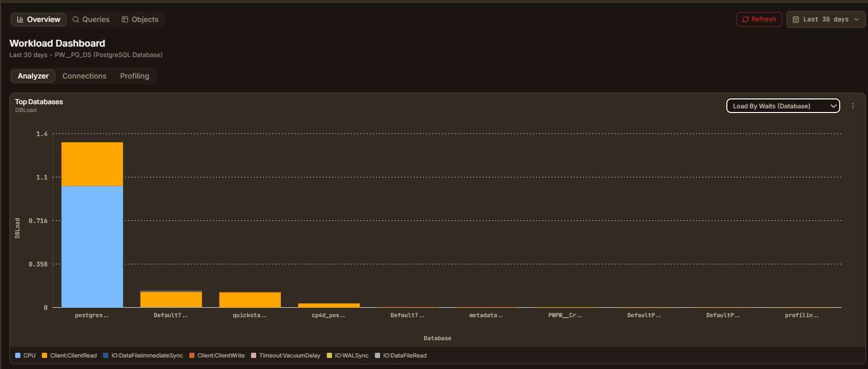Open the Profiling sub-tab
Viewport: 868px width, 369px height.
coord(134,76)
